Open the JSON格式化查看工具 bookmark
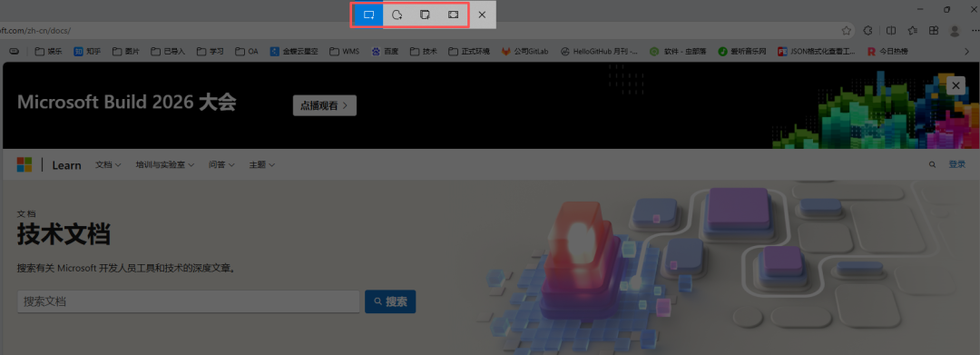Image resolution: width=980 pixels, height=355 pixels. click(817, 51)
